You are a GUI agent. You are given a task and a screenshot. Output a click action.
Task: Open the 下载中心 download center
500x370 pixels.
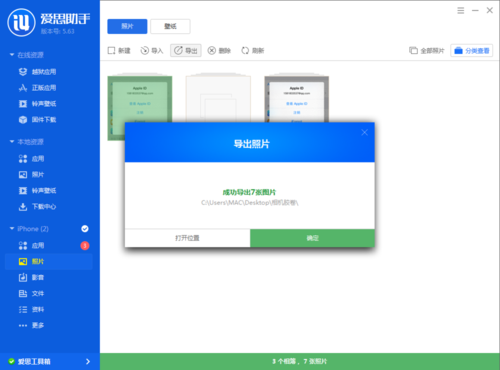click(37, 207)
